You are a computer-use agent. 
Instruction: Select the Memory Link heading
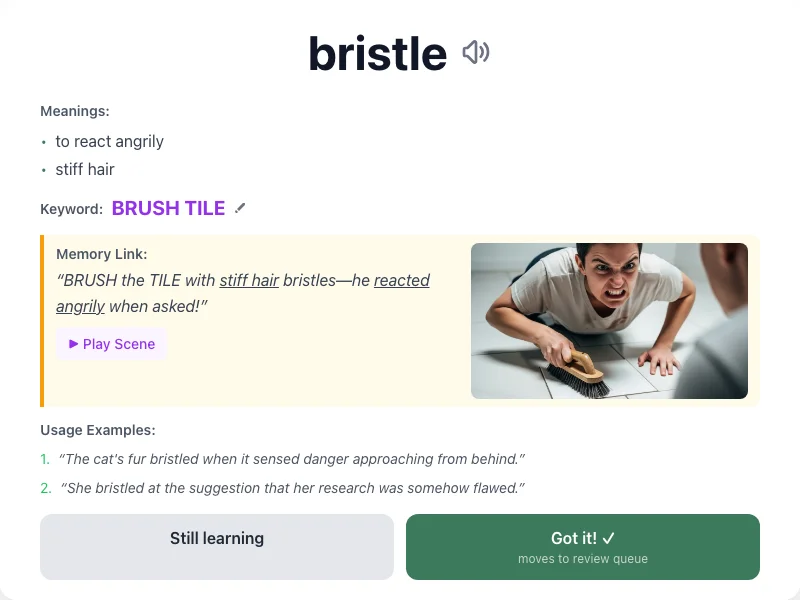101,254
